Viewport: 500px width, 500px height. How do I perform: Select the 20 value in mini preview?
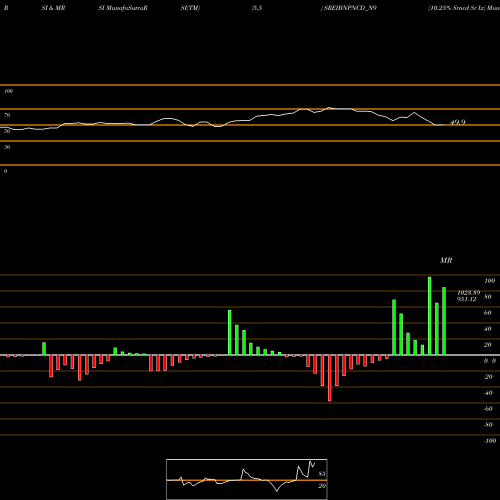tap(322, 486)
